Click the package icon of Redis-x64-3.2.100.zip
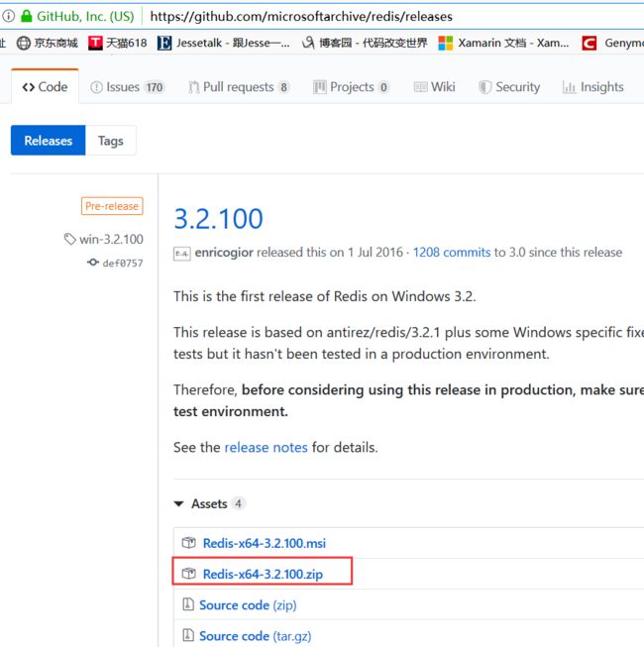Viewport: 644px width, 647px height. [189, 573]
